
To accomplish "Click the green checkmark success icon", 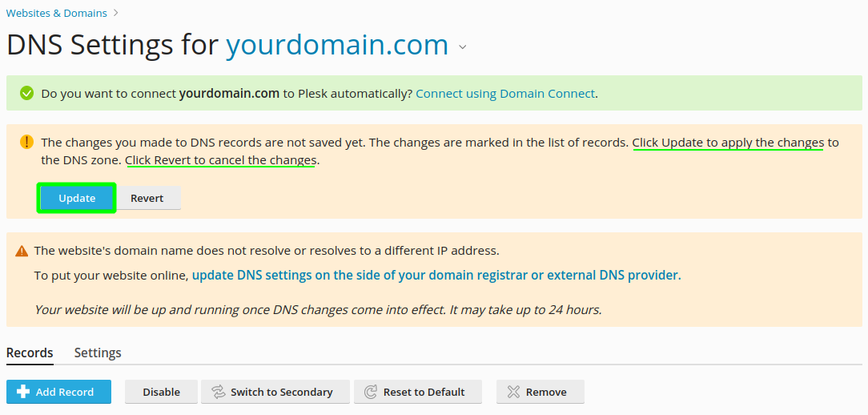I will click(x=27, y=94).
